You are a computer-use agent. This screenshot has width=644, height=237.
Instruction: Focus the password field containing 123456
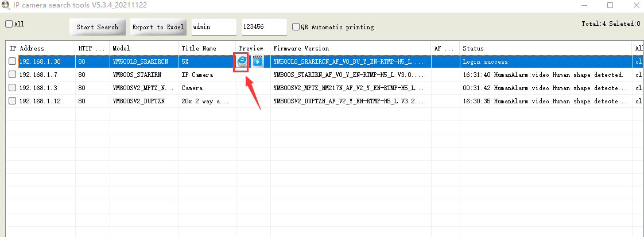263,27
